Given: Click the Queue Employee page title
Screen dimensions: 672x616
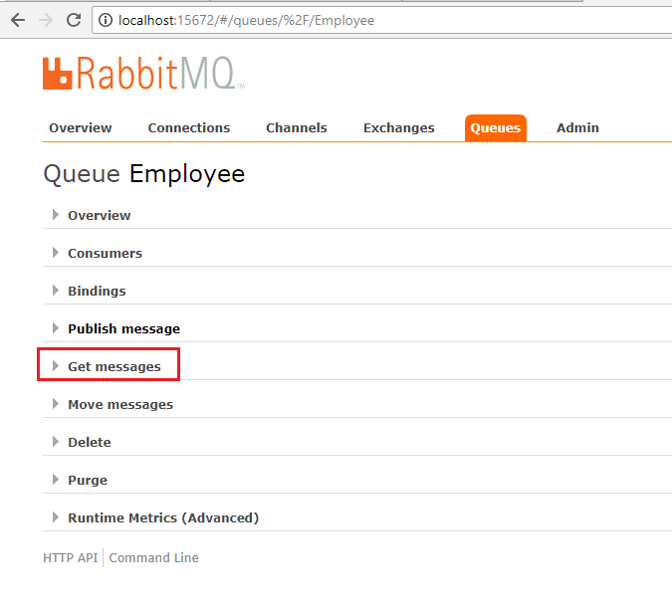Looking at the screenshot, I should (144, 174).
